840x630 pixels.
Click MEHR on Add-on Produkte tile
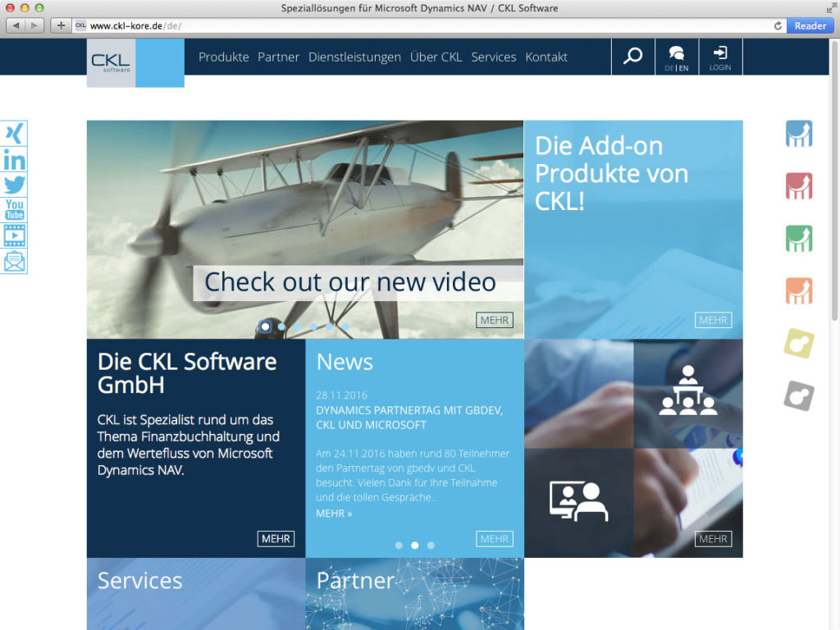click(x=713, y=320)
